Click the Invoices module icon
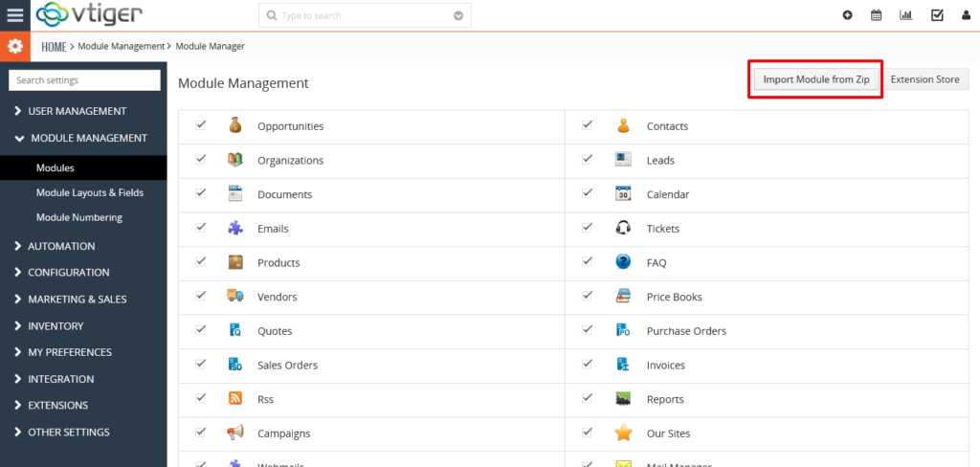980x467 pixels. pyautogui.click(x=623, y=365)
